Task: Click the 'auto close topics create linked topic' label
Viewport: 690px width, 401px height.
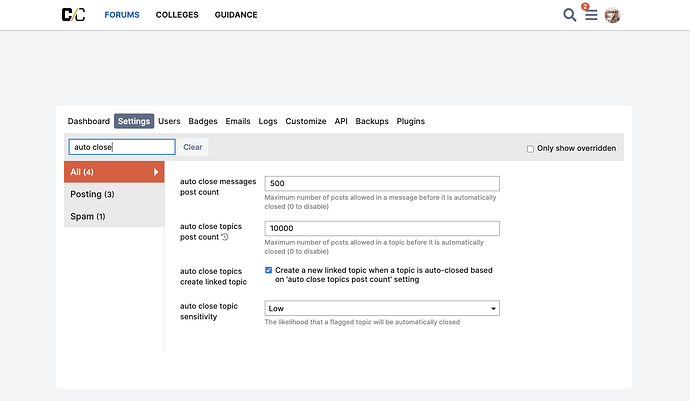Action: click(213, 276)
